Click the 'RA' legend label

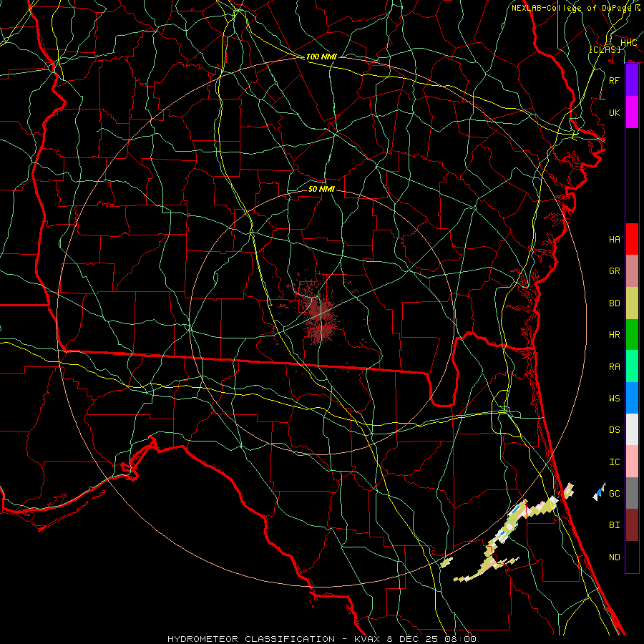[615, 366]
